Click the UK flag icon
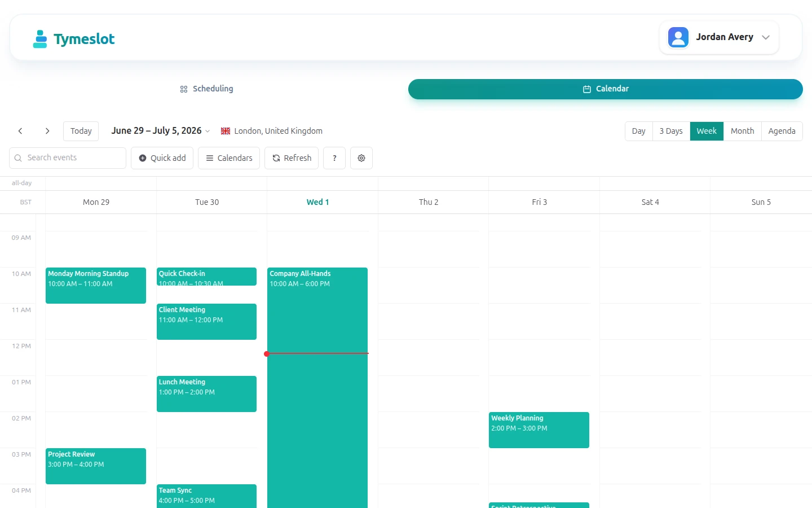812x508 pixels. [x=226, y=131]
